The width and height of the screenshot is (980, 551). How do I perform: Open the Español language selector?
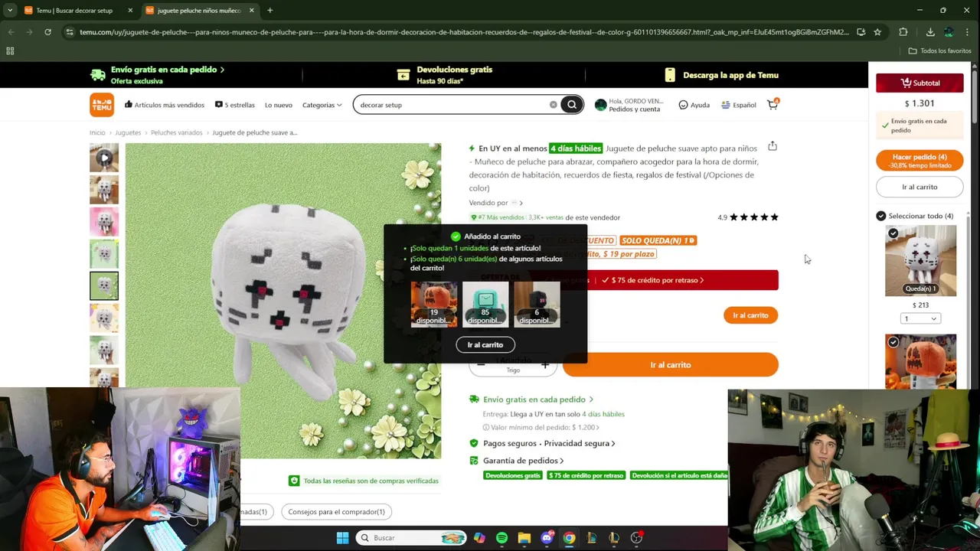tap(739, 105)
